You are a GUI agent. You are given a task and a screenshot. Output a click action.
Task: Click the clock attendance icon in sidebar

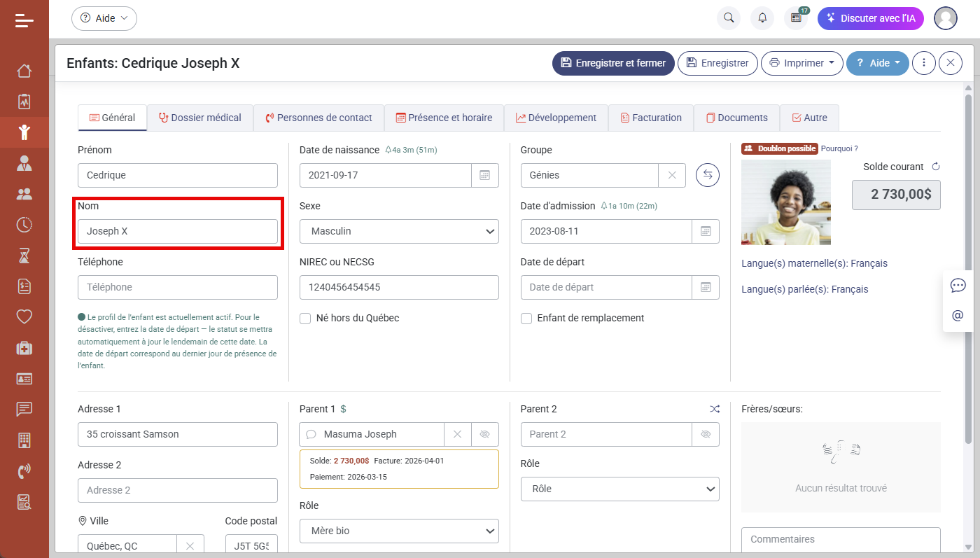click(24, 225)
